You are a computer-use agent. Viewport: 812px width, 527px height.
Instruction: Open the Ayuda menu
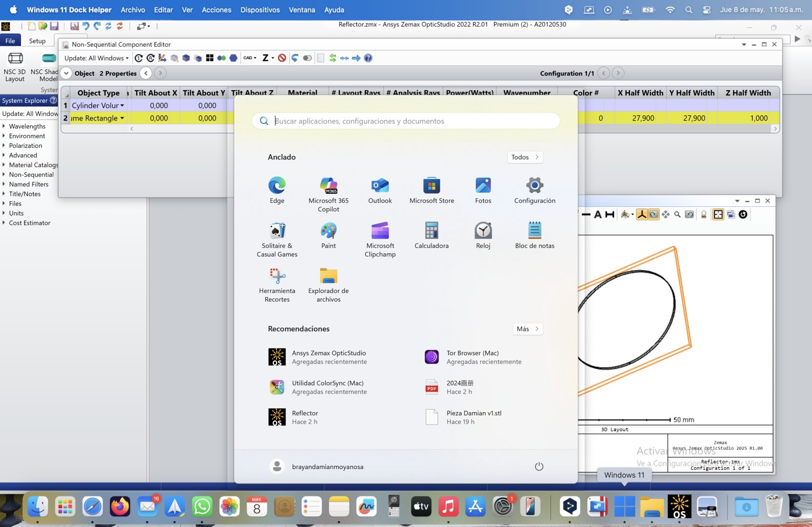(x=334, y=10)
